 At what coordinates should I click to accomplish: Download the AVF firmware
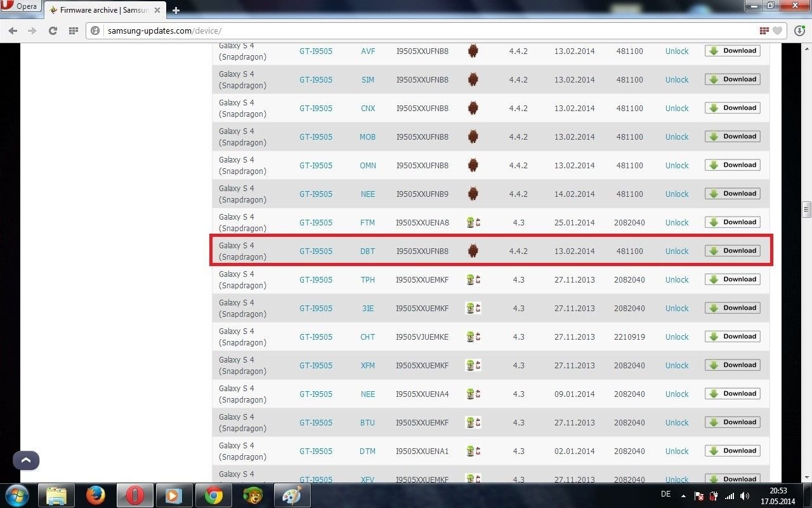point(732,51)
